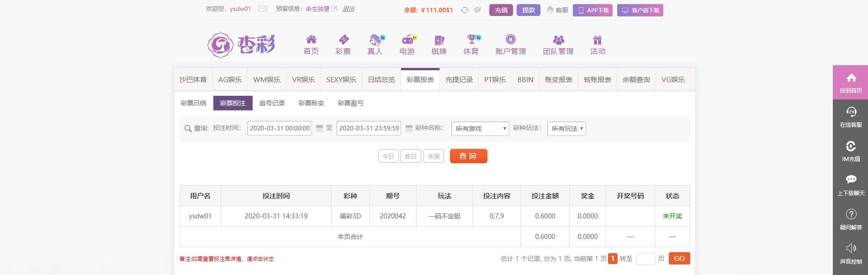Open the 杏彩 logo

tap(241, 45)
